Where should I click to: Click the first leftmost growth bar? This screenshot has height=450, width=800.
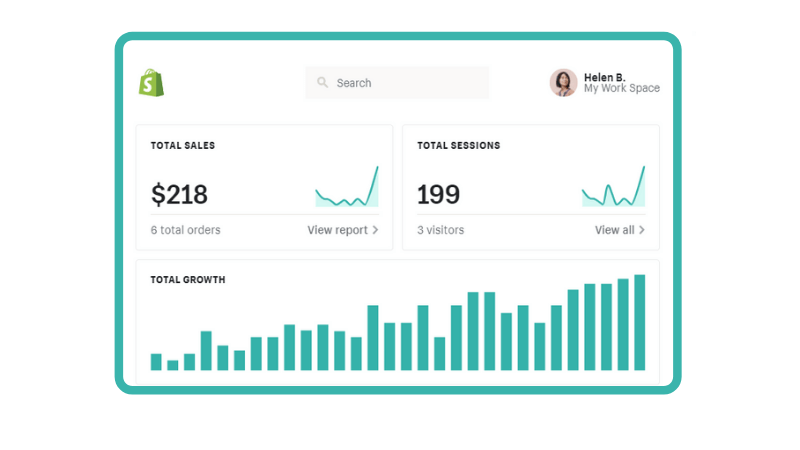tap(156, 362)
